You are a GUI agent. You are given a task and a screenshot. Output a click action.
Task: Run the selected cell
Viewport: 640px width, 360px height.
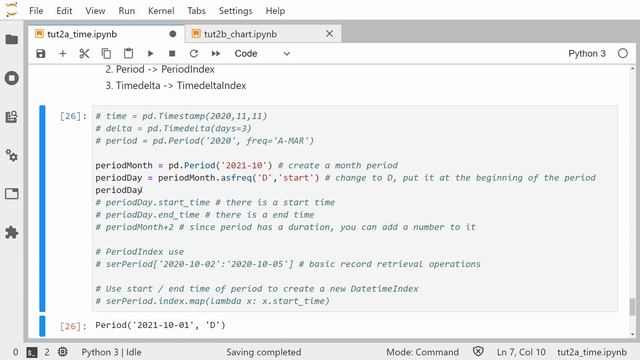(150, 53)
